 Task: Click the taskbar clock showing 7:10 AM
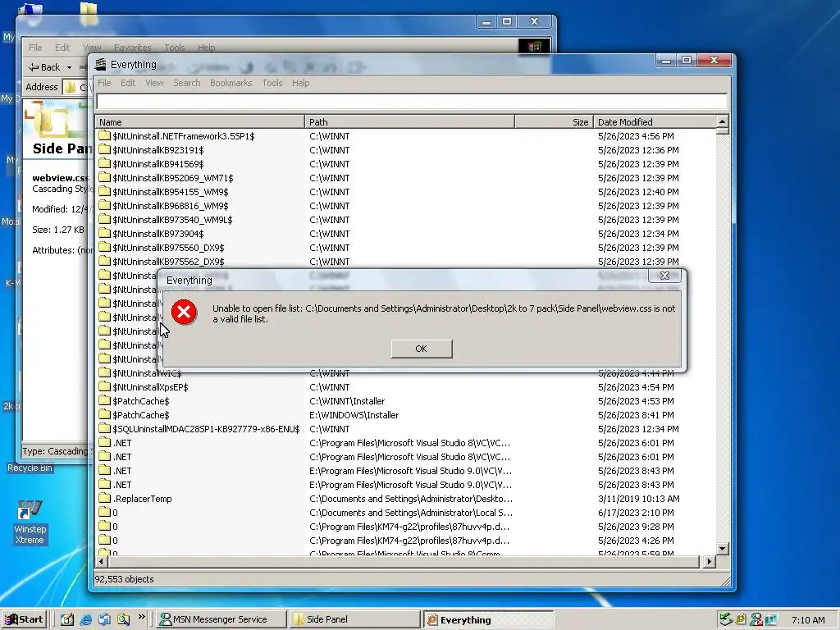click(808, 620)
